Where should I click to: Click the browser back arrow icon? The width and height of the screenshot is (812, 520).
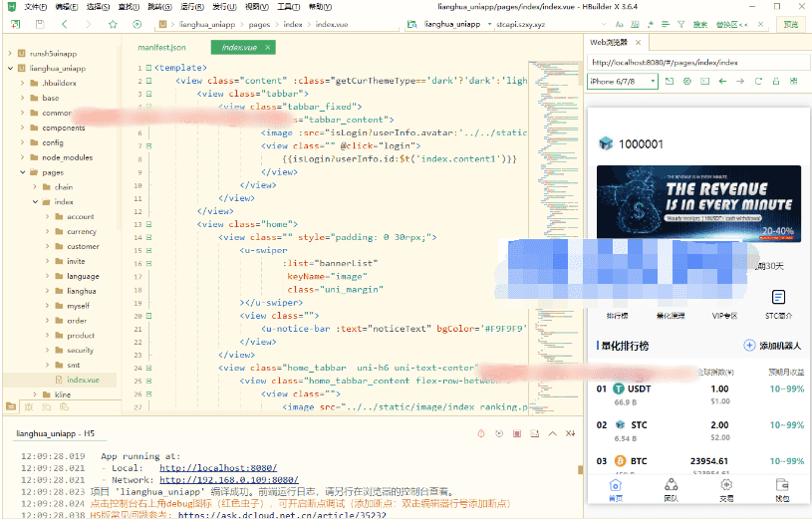tap(722, 82)
